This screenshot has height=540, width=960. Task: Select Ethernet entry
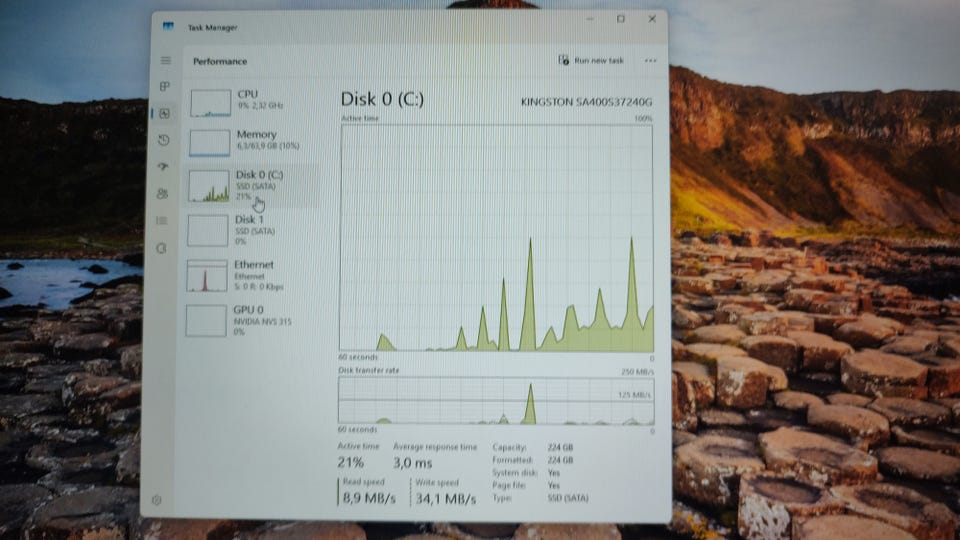point(250,276)
